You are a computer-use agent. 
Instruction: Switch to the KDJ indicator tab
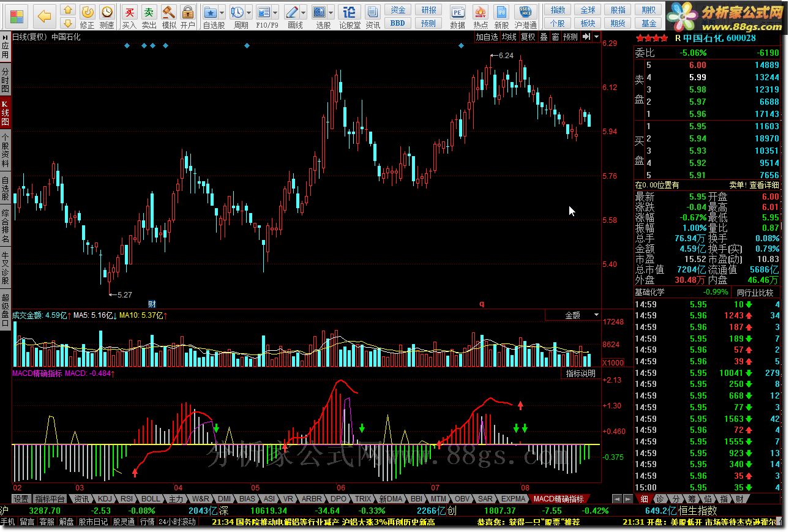(105, 499)
